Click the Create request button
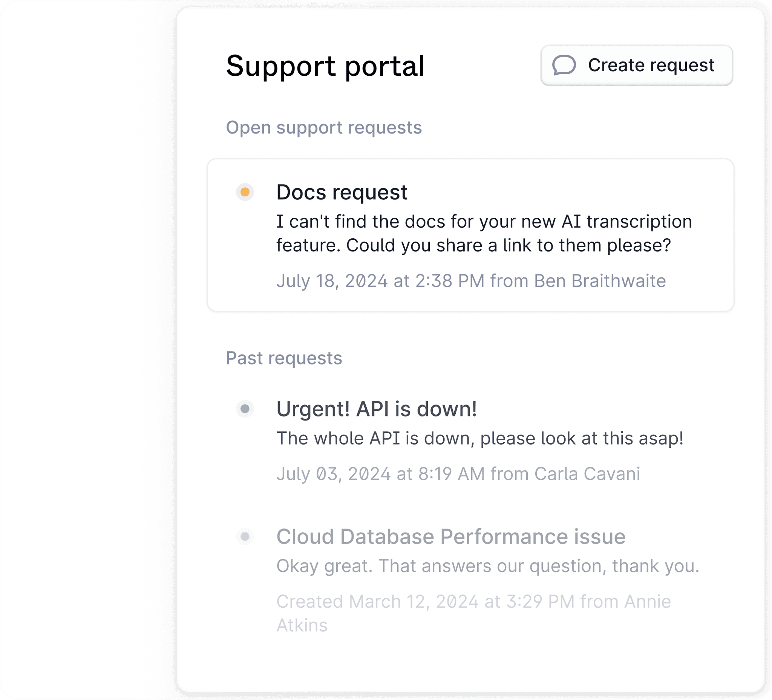 636,66
